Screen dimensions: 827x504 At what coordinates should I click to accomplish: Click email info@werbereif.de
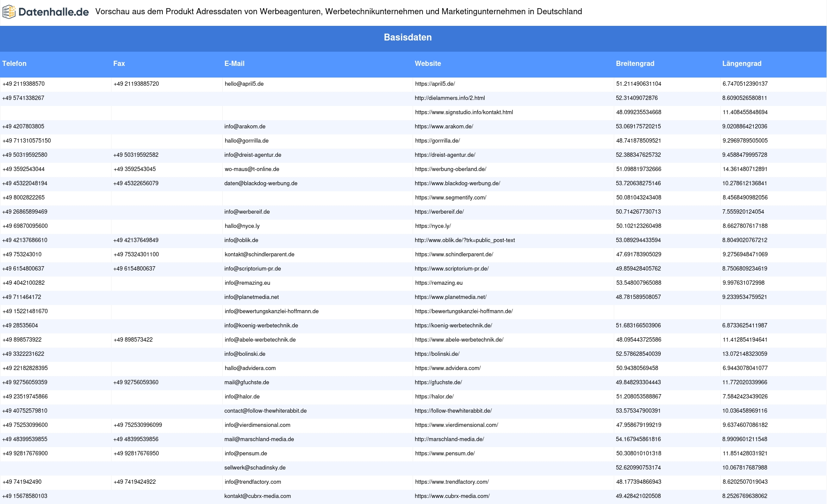(247, 212)
